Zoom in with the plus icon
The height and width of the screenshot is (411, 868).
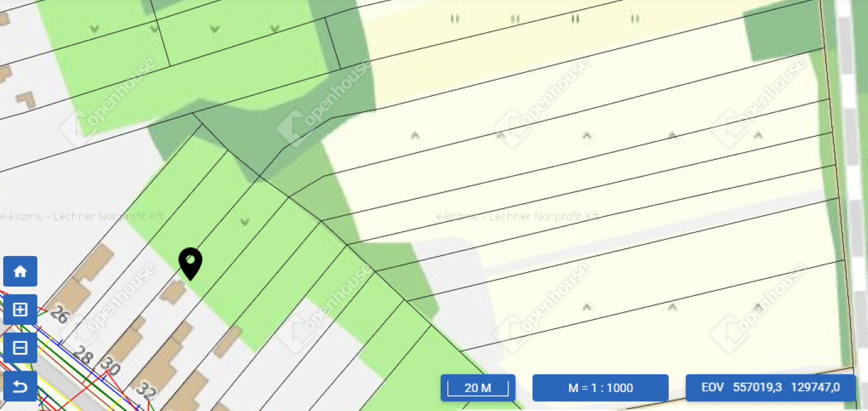pos(20,309)
